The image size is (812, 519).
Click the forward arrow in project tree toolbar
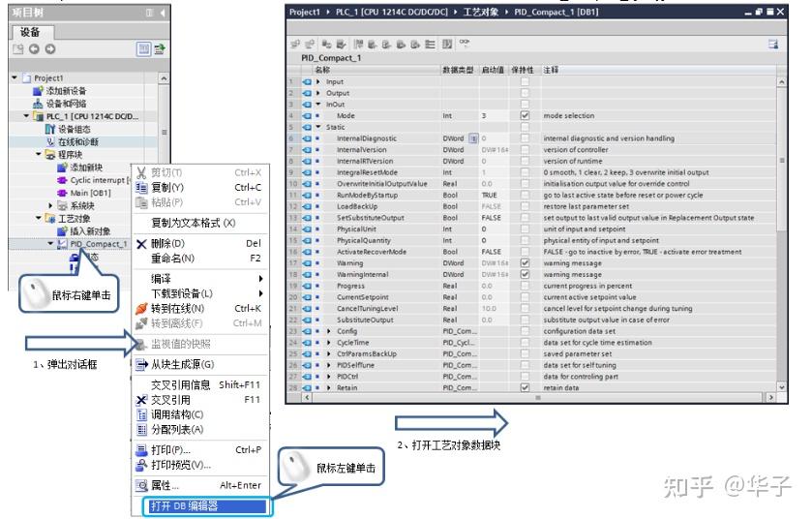(50, 49)
